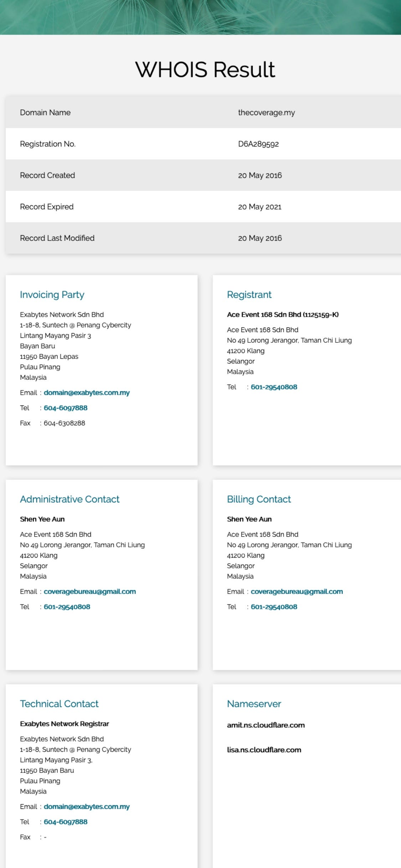Click Shen Yee Aun in Billing Contact
Image resolution: width=401 pixels, height=868 pixels.
[249, 519]
